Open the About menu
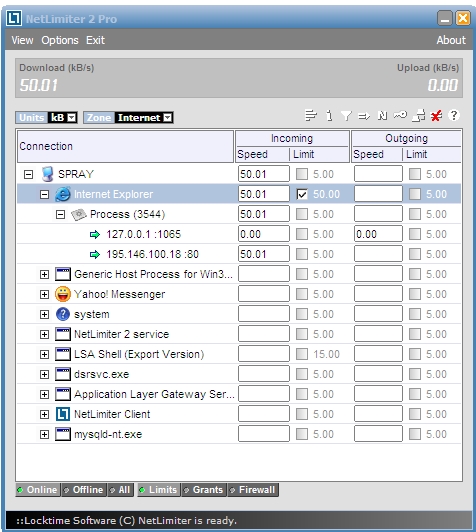The height and width of the screenshot is (532, 476). pos(451,40)
